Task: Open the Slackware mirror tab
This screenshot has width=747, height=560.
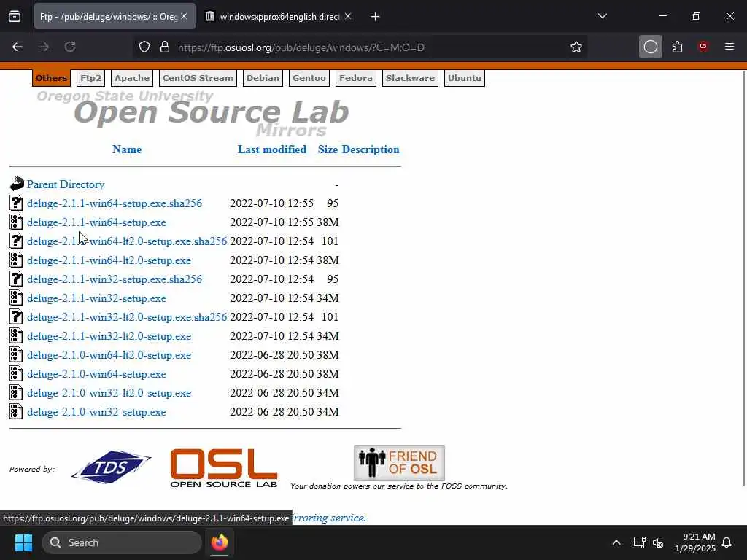Action: [x=410, y=78]
